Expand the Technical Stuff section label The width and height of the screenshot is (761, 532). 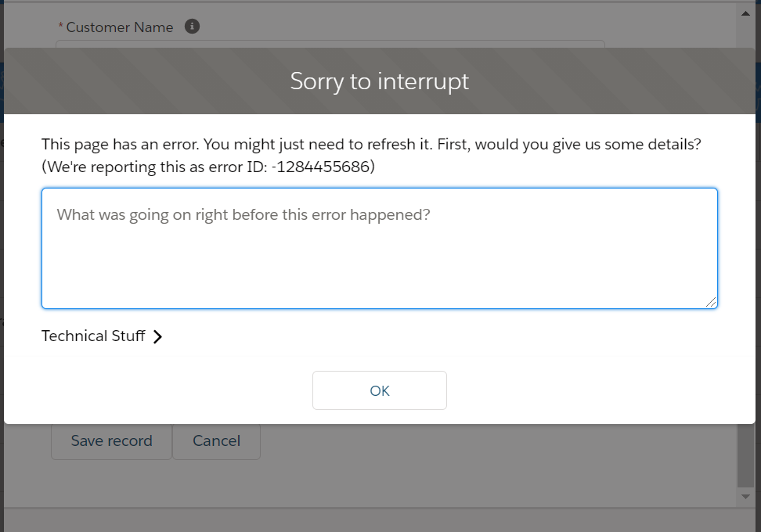[93, 336]
